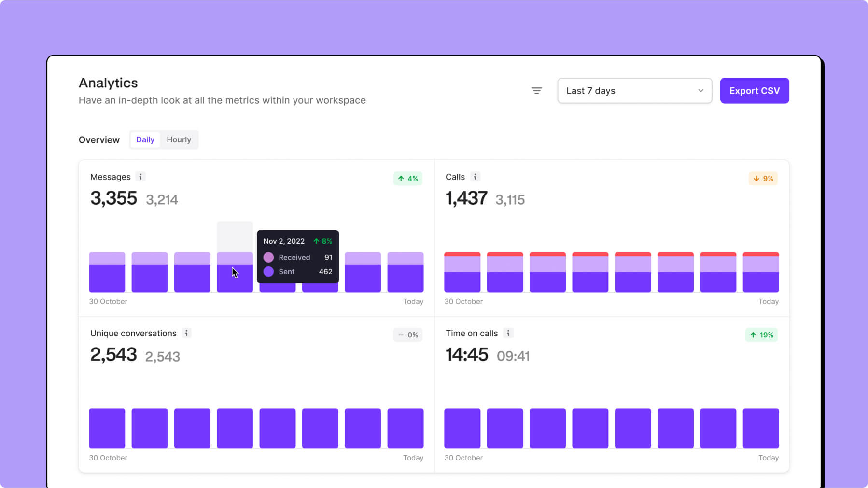The width and height of the screenshot is (868, 488).
Task: Click the Received count 91 in tooltip
Action: point(328,257)
